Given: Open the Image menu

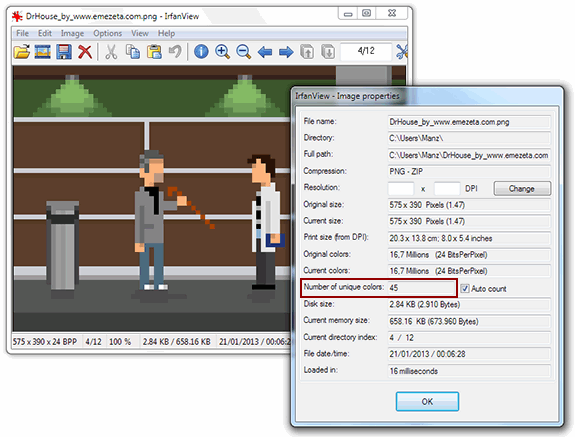Looking at the screenshot, I should [x=72, y=33].
